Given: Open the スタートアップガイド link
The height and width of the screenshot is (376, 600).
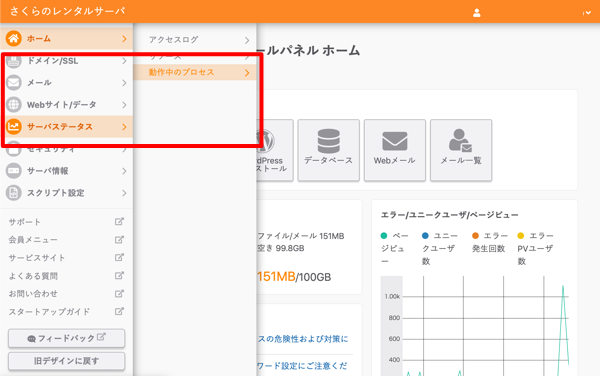Looking at the screenshot, I should click(49, 312).
